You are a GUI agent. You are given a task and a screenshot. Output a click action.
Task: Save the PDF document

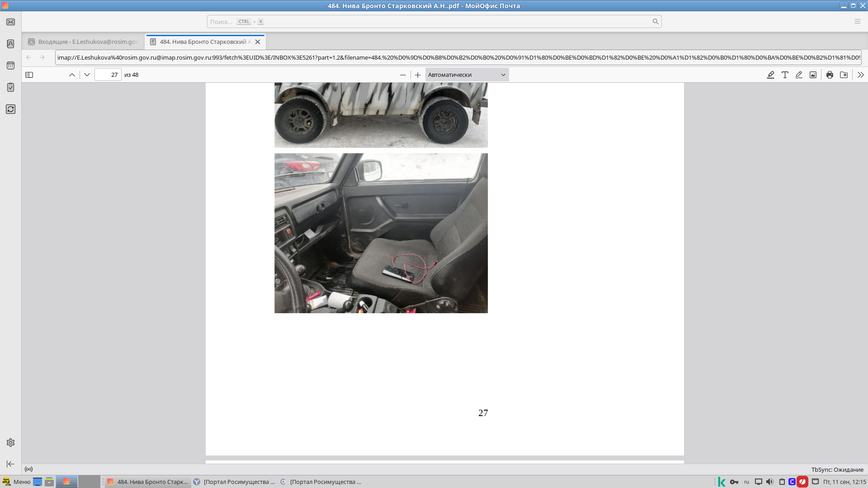coord(844,75)
